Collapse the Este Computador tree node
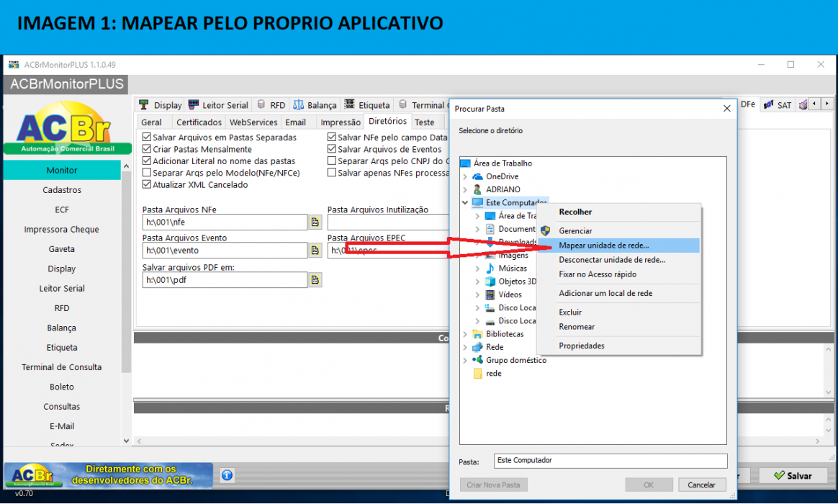 465,202
